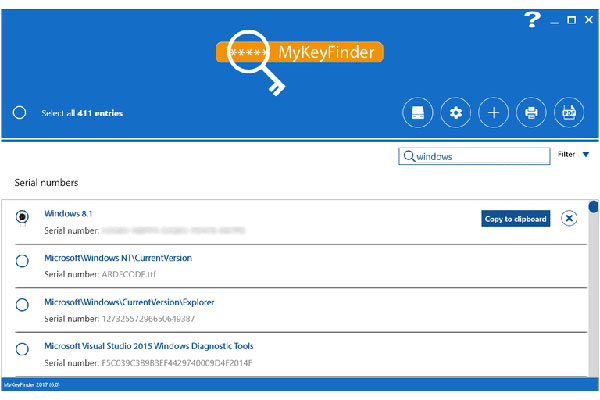Add new entry with plus icon
The height and width of the screenshot is (400, 600).
point(493,113)
